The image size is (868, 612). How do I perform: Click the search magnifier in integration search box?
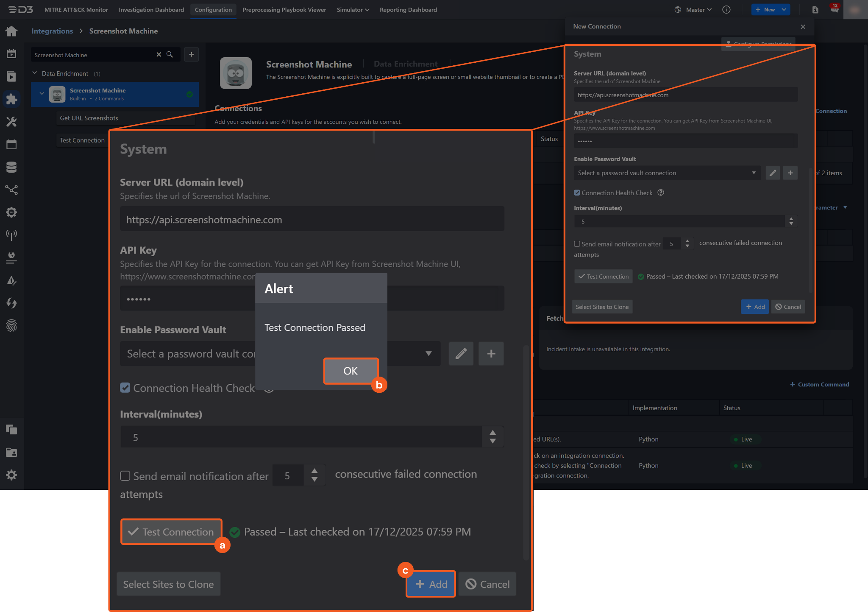(x=170, y=55)
